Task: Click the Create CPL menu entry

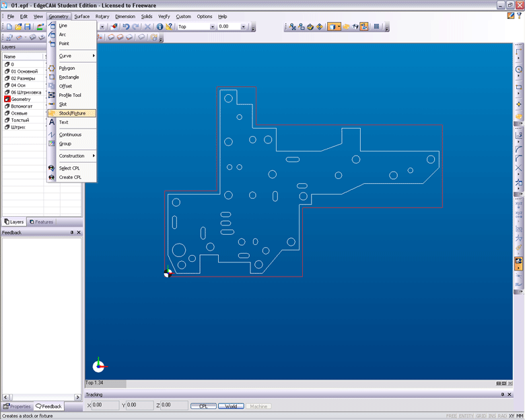Action: 70,177
